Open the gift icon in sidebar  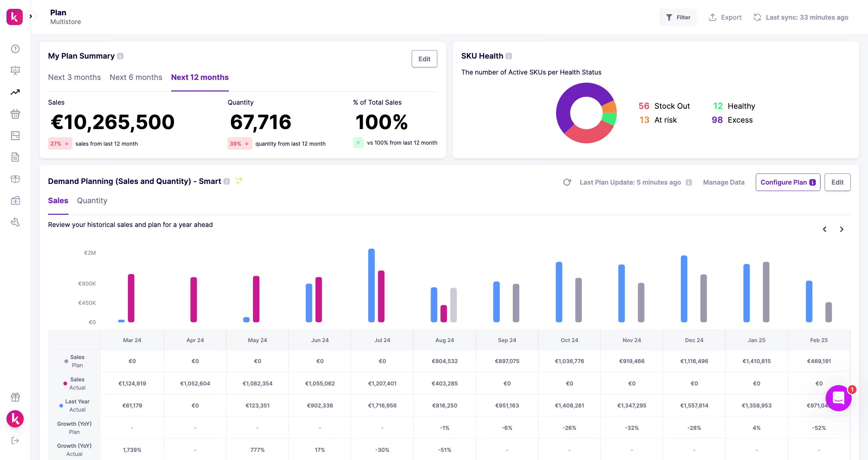coord(15,397)
